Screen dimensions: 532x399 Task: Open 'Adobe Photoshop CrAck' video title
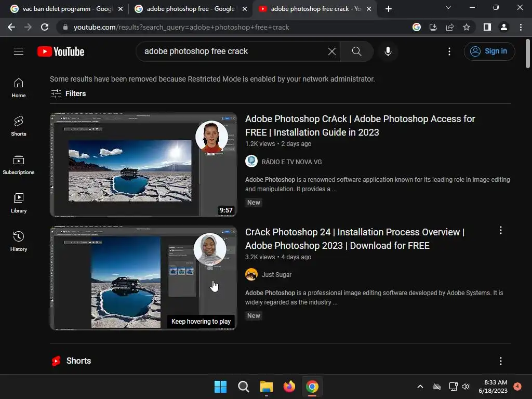[x=360, y=126]
